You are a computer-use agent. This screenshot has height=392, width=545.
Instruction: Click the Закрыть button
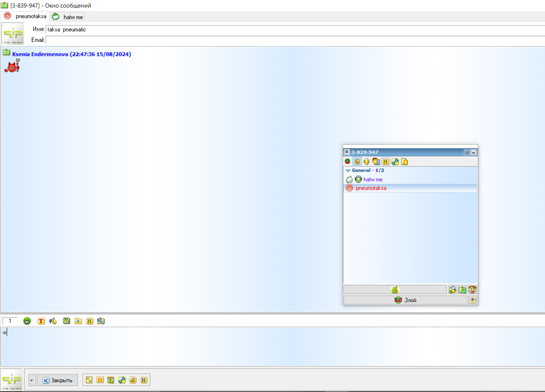click(57, 380)
